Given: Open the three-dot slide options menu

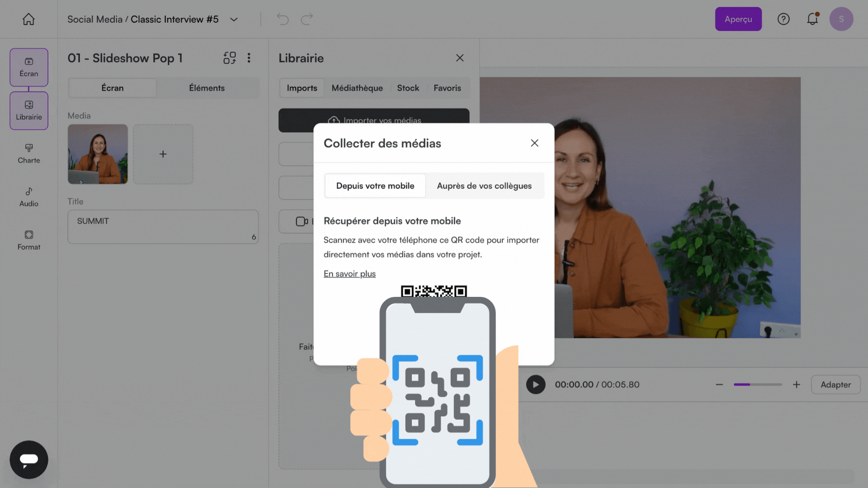Looking at the screenshot, I should 249,58.
